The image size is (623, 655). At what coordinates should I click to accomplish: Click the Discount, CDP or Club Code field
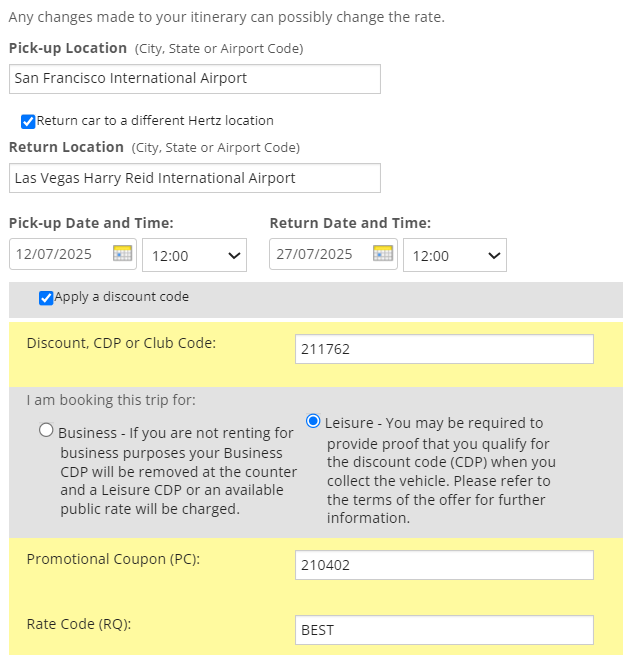click(x=445, y=349)
